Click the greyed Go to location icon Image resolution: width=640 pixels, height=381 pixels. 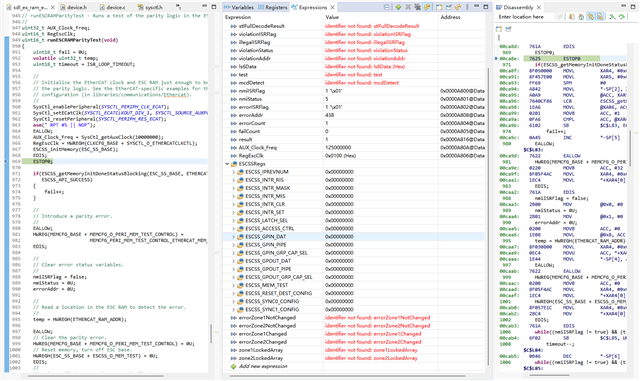pos(560,17)
